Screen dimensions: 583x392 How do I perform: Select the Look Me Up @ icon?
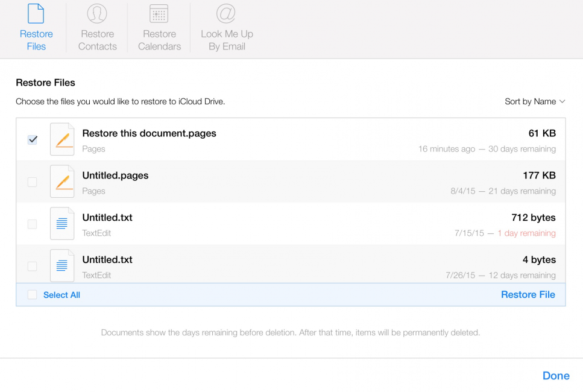(226, 13)
